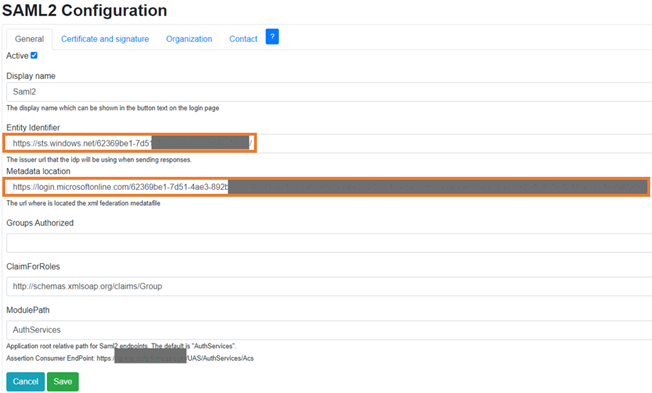Select the 'Application root relative path' hint text
Viewport: 652px width, 393px height.
click(x=121, y=346)
